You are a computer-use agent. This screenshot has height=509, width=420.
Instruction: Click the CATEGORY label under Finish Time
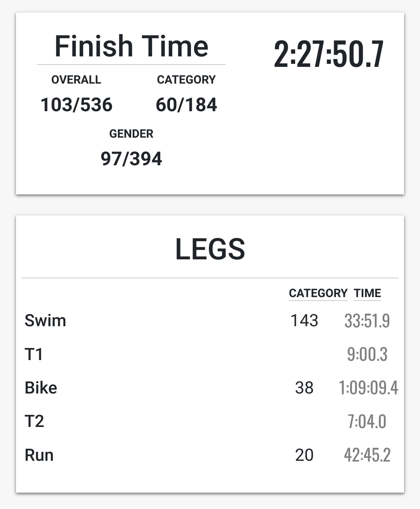point(186,80)
